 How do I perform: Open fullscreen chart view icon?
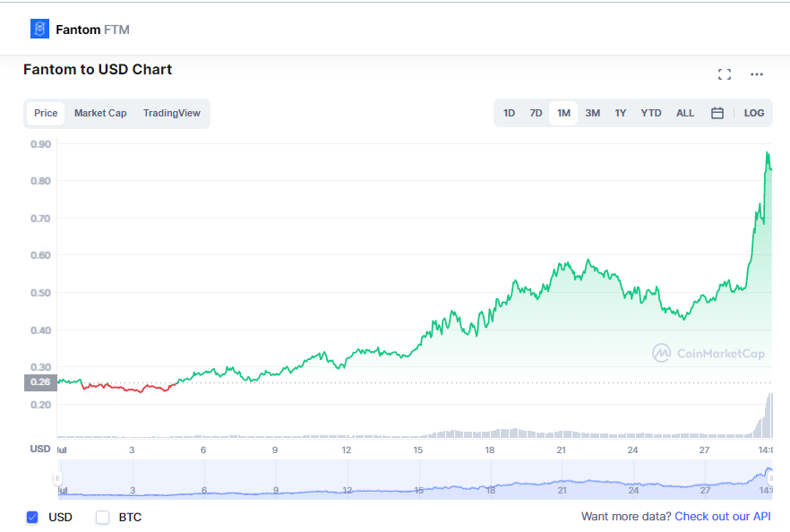coord(725,74)
